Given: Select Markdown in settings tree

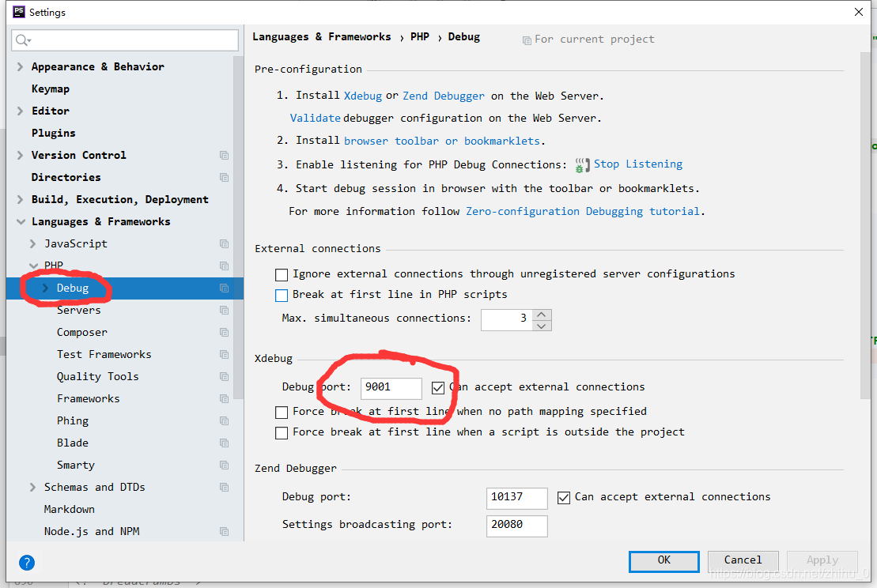Looking at the screenshot, I should click(x=70, y=509).
